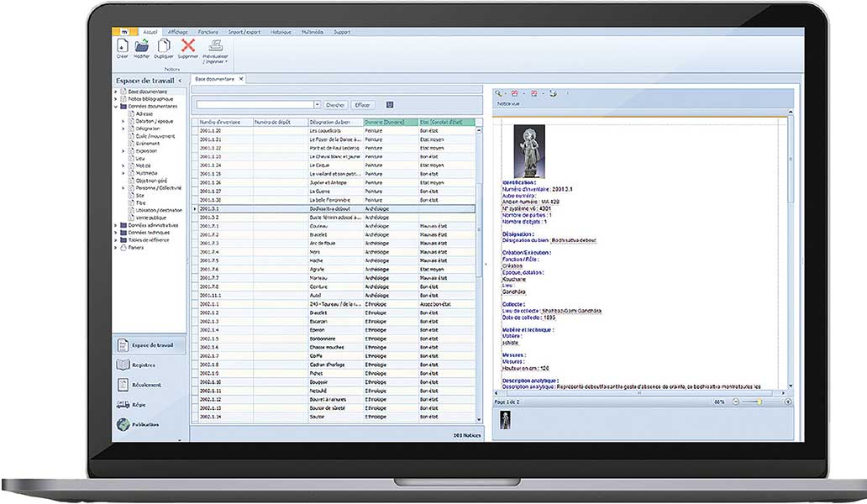Click the zoom-in plus icon in preview
This screenshot has width=867, height=504.
coord(788,402)
